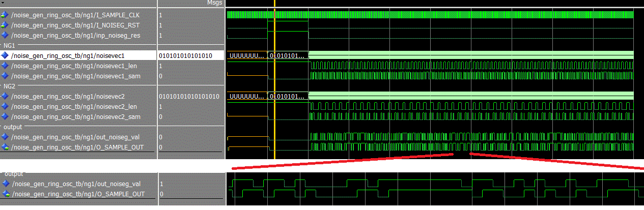This screenshot has width=644, height=210.
Task: Select signal /noise_gen_ring_osc_tb/ng1/noisevec2_len
Action: (x=75, y=106)
